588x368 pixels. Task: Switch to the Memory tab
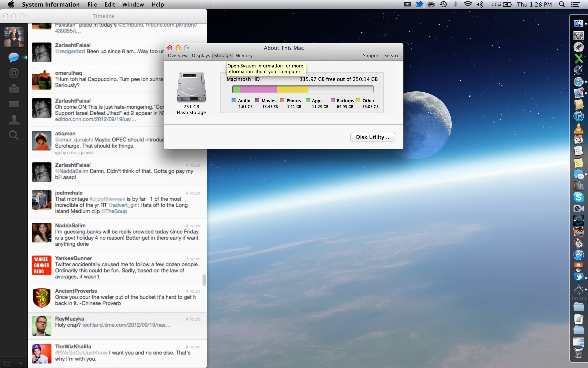click(x=244, y=55)
